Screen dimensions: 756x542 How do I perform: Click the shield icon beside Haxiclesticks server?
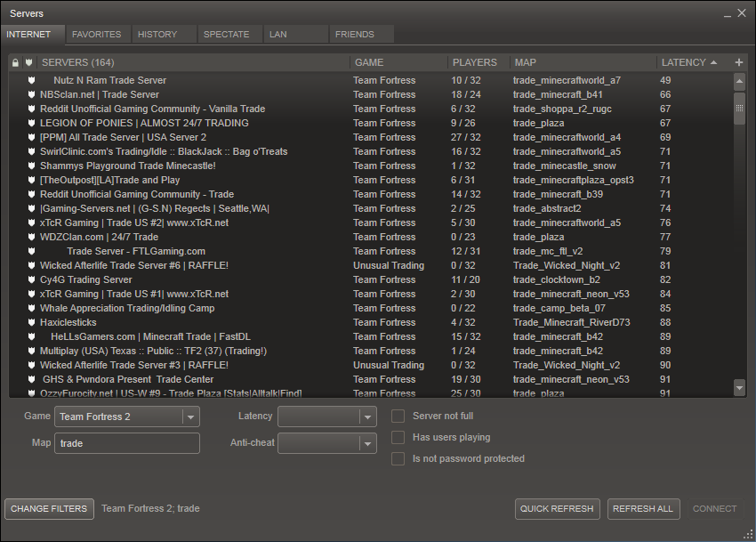pyautogui.click(x=31, y=322)
